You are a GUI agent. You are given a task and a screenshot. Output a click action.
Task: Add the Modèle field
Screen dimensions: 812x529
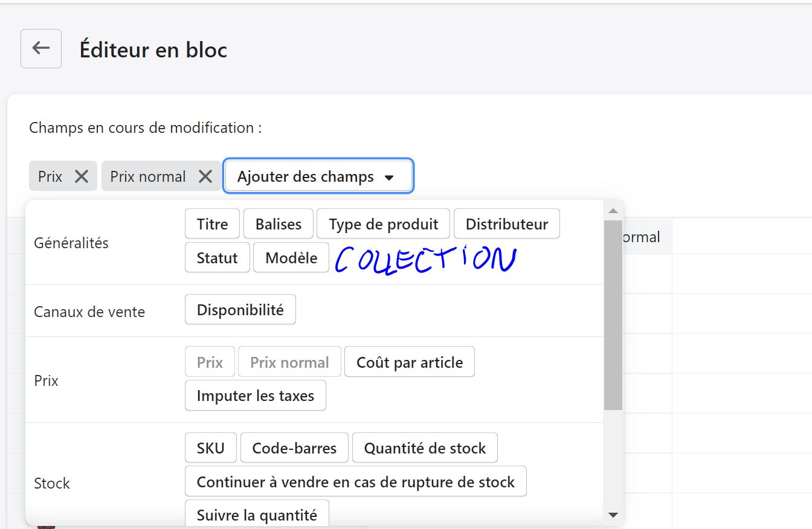click(291, 258)
